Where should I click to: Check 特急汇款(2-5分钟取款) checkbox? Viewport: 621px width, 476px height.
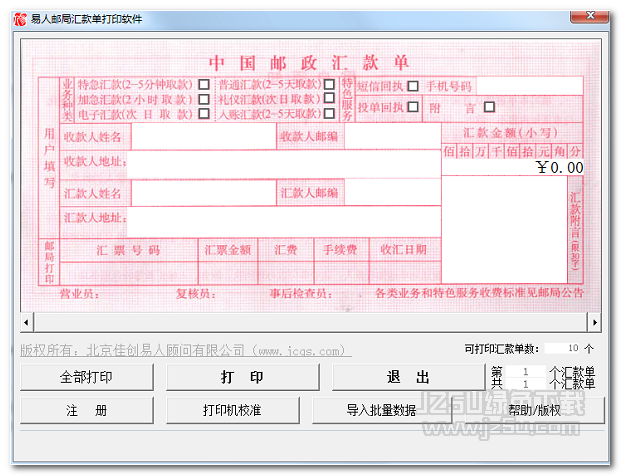(x=204, y=84)
